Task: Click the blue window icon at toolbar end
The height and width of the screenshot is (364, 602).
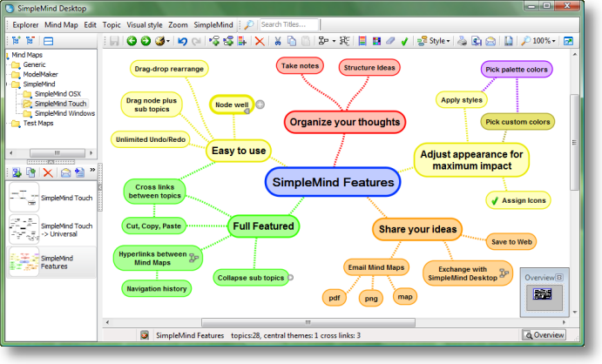Action: click(568, 41)
